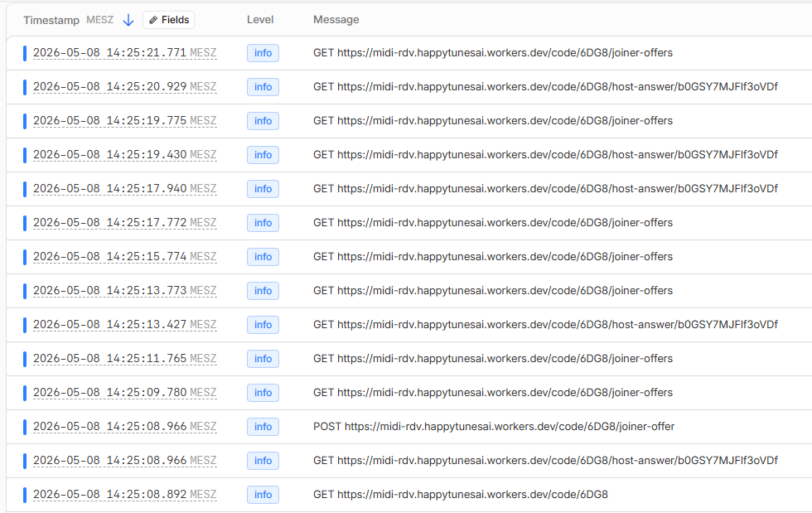Click the Level column header

(260, 20)
